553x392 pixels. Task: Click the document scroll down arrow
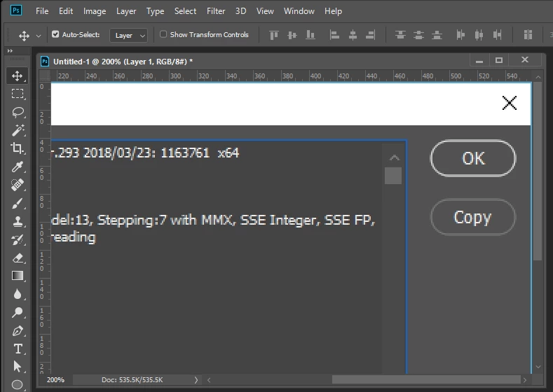point(538,367)
